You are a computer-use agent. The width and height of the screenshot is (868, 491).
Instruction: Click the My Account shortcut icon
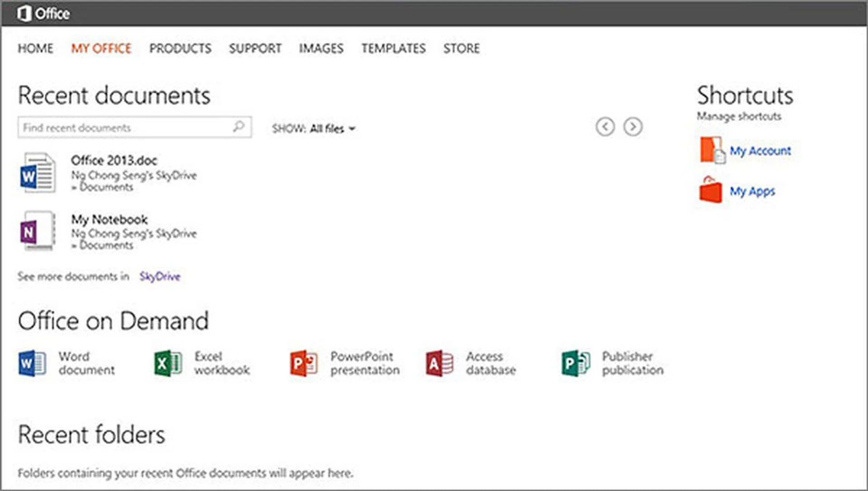712,150
